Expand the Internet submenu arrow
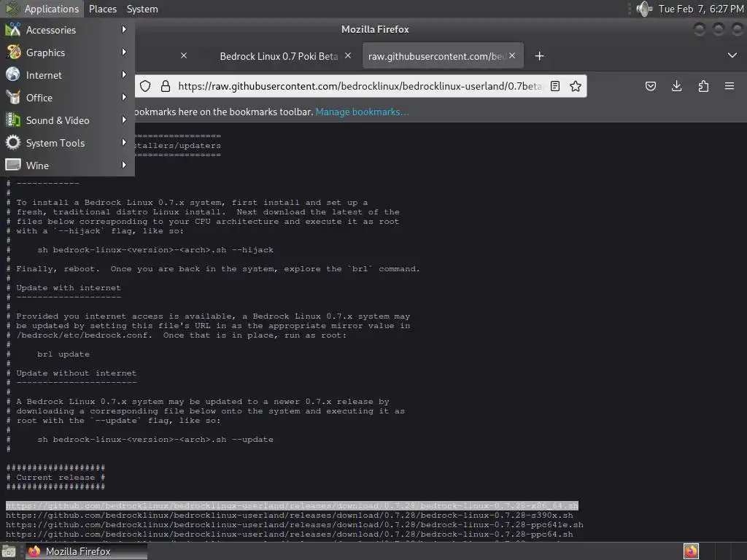This screenshot has height=560, width=747. coord(124,75)
